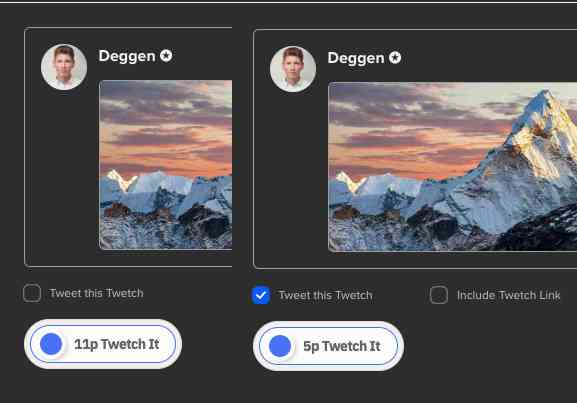The width and height of the screenshot is (577, 403).
Task: Click the star badge beside Deggen in right card
Action: [x=395, y=58]
